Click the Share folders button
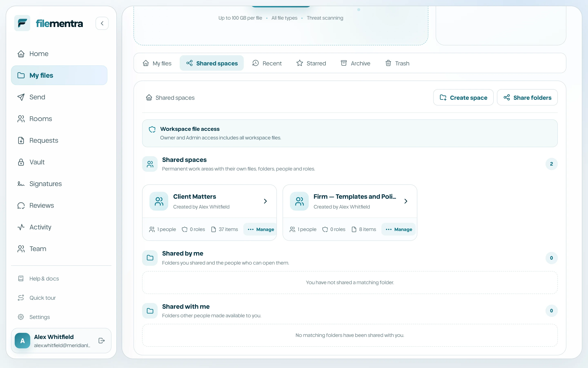The width and height of the screenshot is (588, 368). 527,97
